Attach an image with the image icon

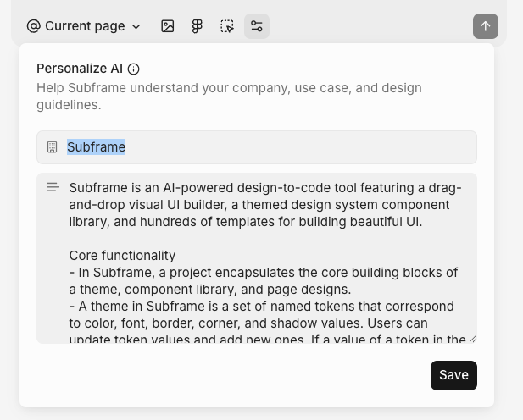[x=168, y=26]
